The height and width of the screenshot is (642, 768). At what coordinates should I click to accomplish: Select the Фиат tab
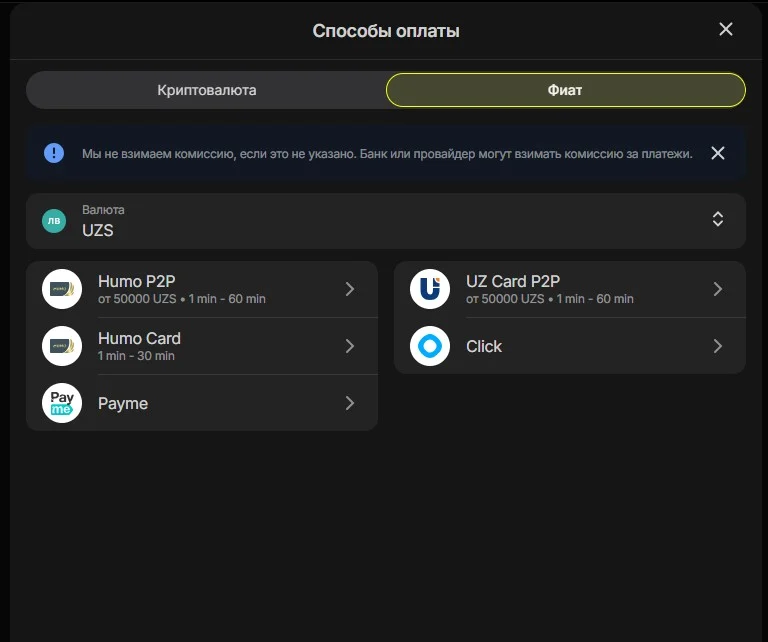566,90
